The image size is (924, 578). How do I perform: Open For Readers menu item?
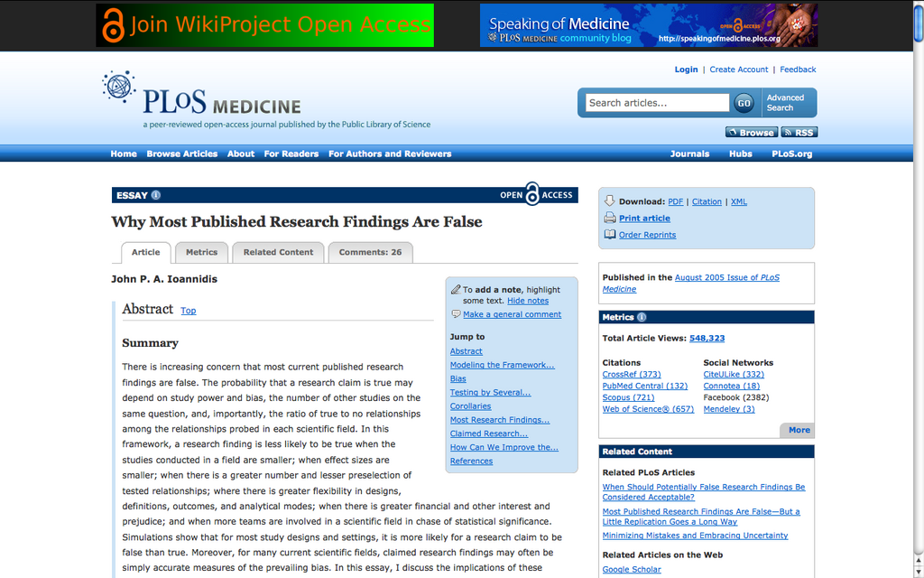tap(291, 154)
